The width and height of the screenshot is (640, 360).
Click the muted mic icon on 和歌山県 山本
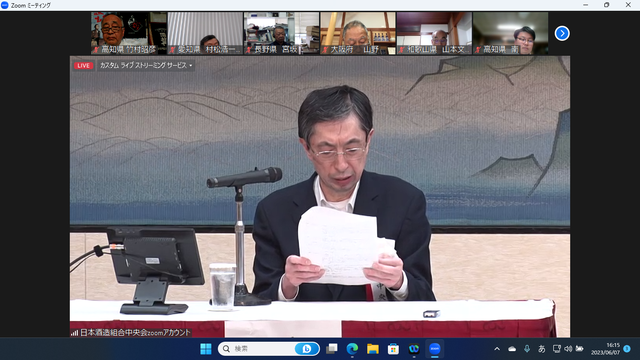[401, 50]
